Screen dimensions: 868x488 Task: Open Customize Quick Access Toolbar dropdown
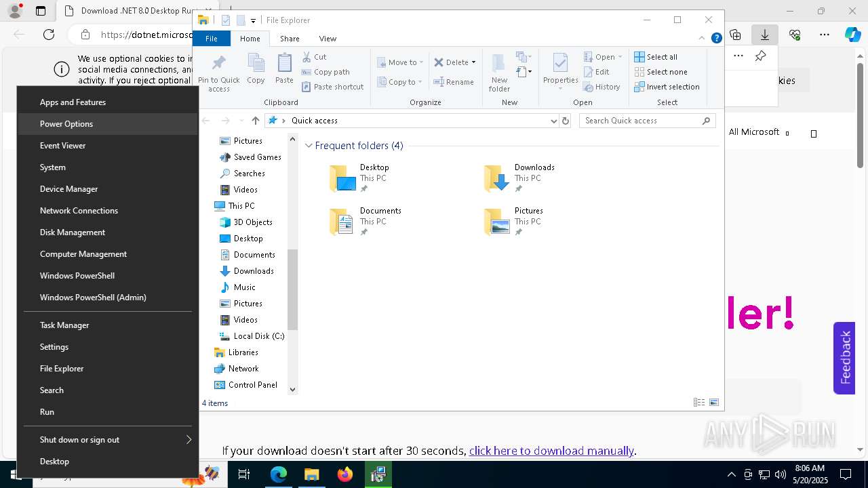click(x=253, y=20)
